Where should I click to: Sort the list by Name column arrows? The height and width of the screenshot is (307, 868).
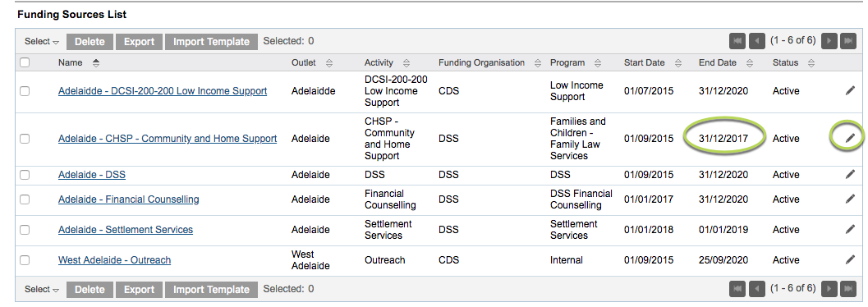pos(96,63)
